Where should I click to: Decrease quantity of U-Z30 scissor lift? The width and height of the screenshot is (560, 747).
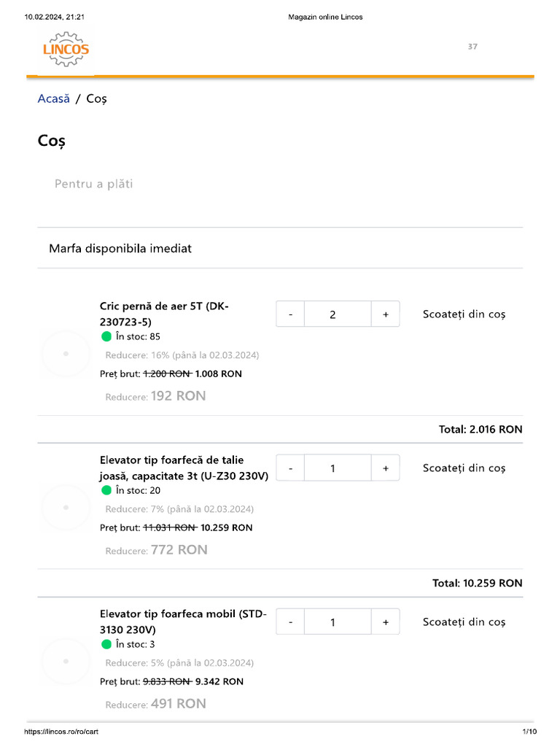tap(290, 468)
